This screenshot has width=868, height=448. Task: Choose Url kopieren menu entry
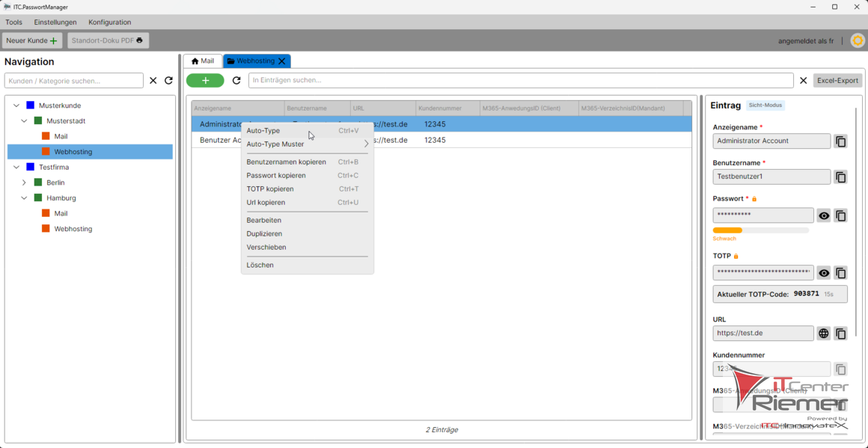coord(308,203)
